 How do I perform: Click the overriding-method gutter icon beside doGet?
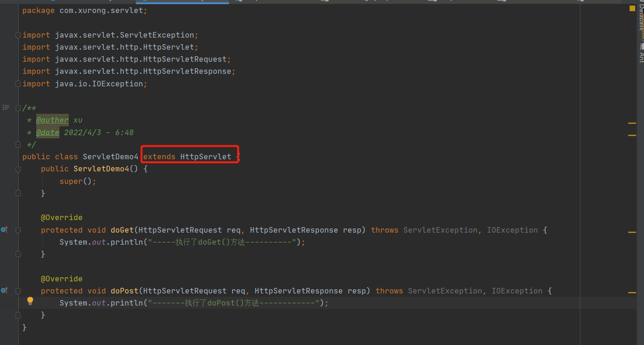coord(4,230)
